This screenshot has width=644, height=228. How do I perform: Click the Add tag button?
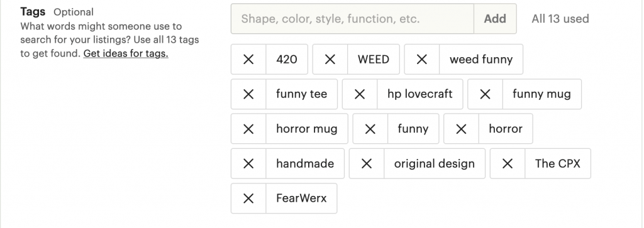coord(495,19)
